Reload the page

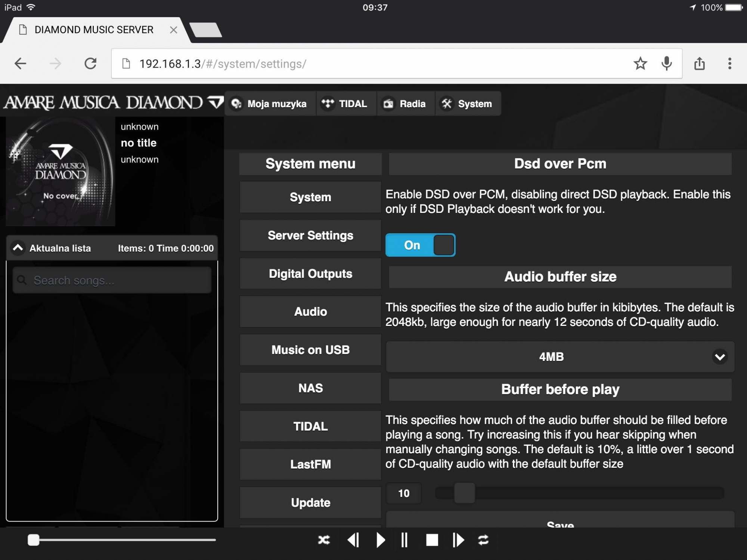click(x=90, y=63)
